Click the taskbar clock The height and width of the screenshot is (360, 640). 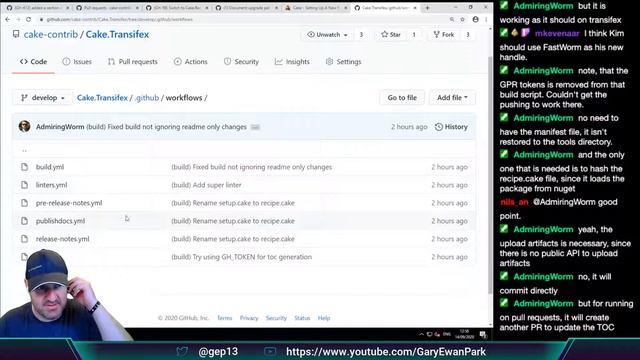[x=464, y=334]
